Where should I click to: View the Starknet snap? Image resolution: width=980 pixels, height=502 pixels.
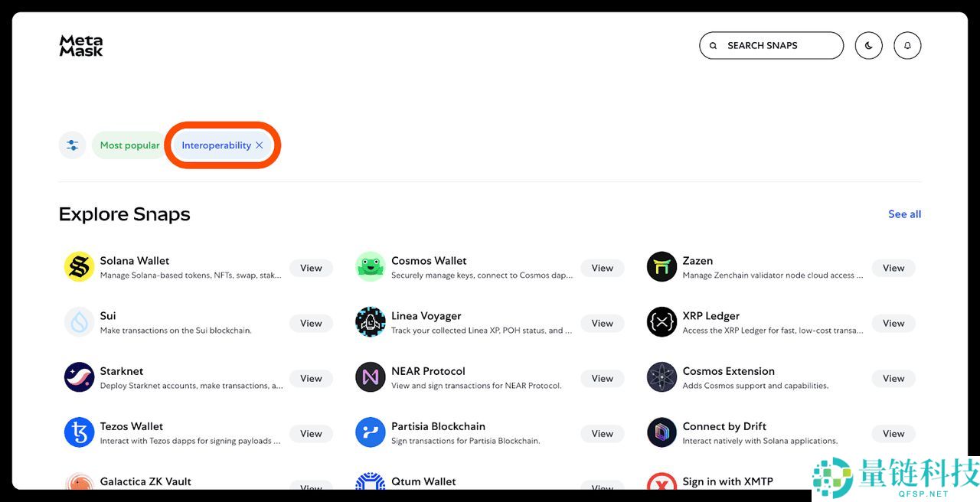coord(311,378)
